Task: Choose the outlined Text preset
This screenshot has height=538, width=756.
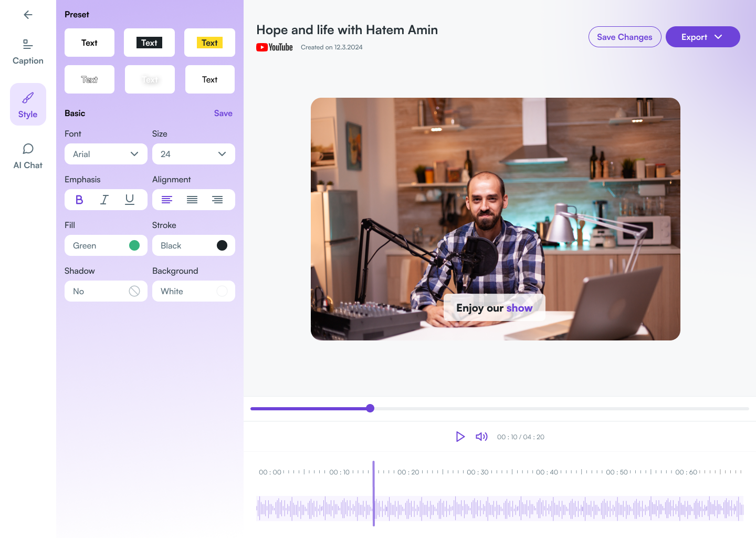Action: pyautogui.click(x=89, y=79)
